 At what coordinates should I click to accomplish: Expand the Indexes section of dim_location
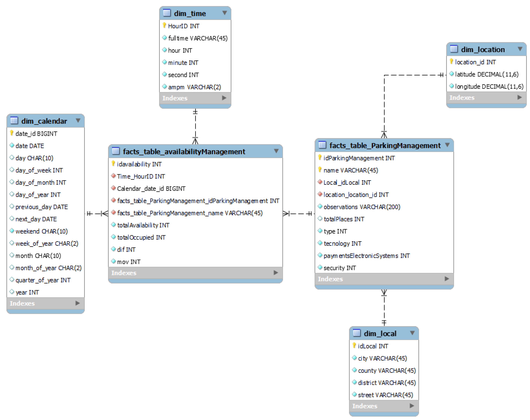point(519,97)
